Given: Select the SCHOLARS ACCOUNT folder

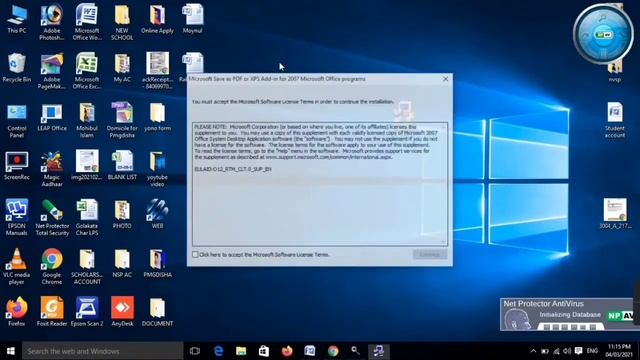Looking at the screenshot, I should [x=87, y=267].
